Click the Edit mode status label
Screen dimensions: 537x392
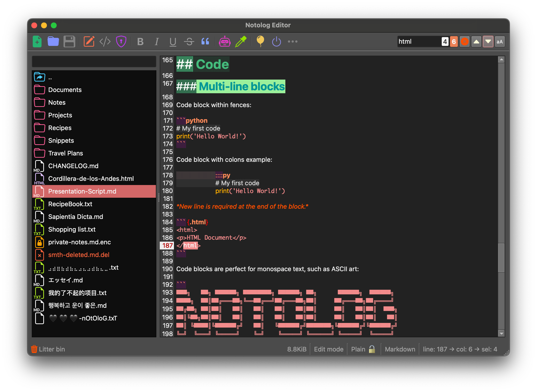tap(329, 349)
